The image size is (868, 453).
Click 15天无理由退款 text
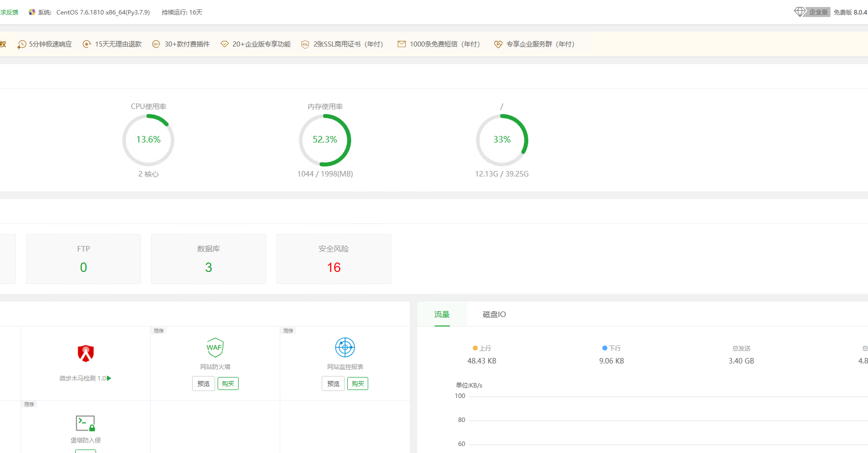click(x=119, y=44)
